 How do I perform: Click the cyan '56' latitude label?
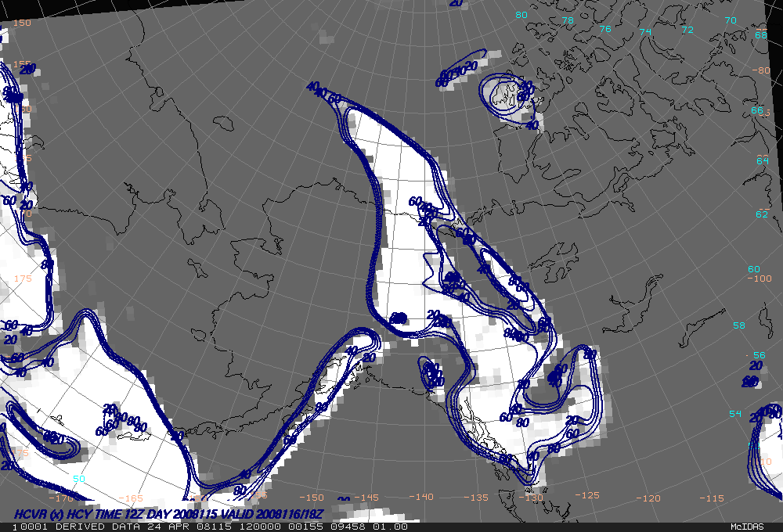(759, 355)
